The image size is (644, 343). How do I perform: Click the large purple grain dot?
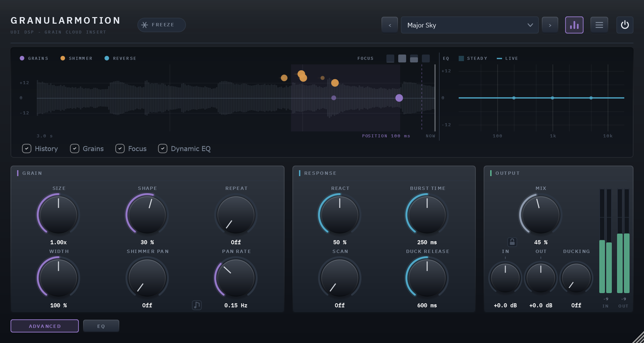pyautogui.click(x=399, y=98)
